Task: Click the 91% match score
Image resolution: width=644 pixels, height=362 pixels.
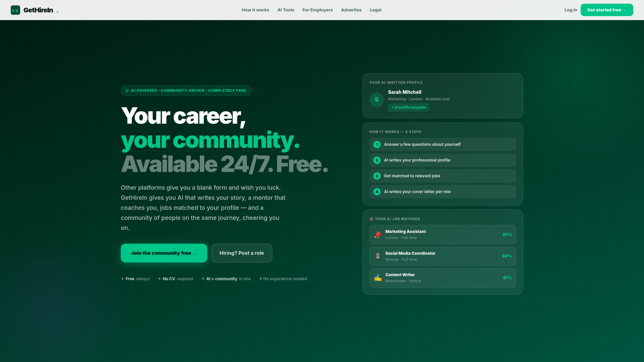Action: tap(507, 278)
